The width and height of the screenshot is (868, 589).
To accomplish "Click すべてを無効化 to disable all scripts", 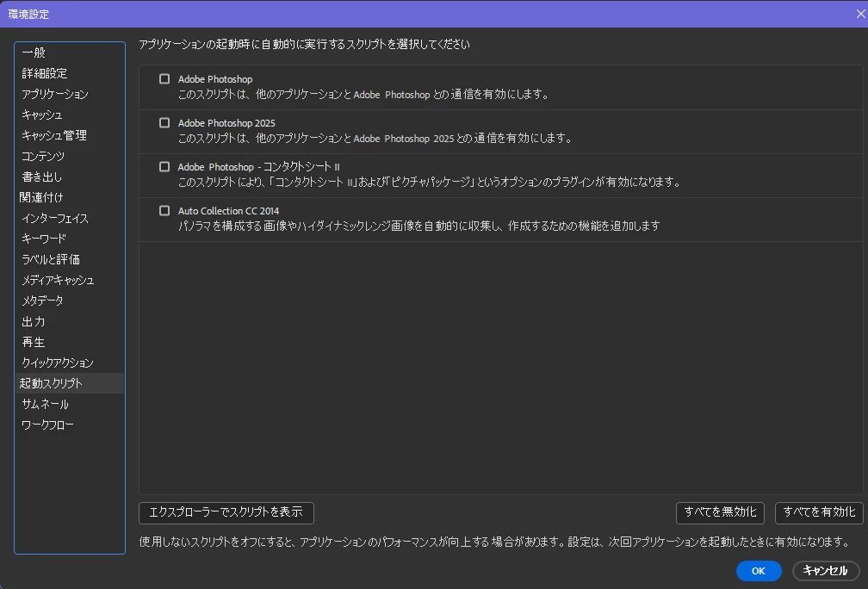I will point(720,512).
